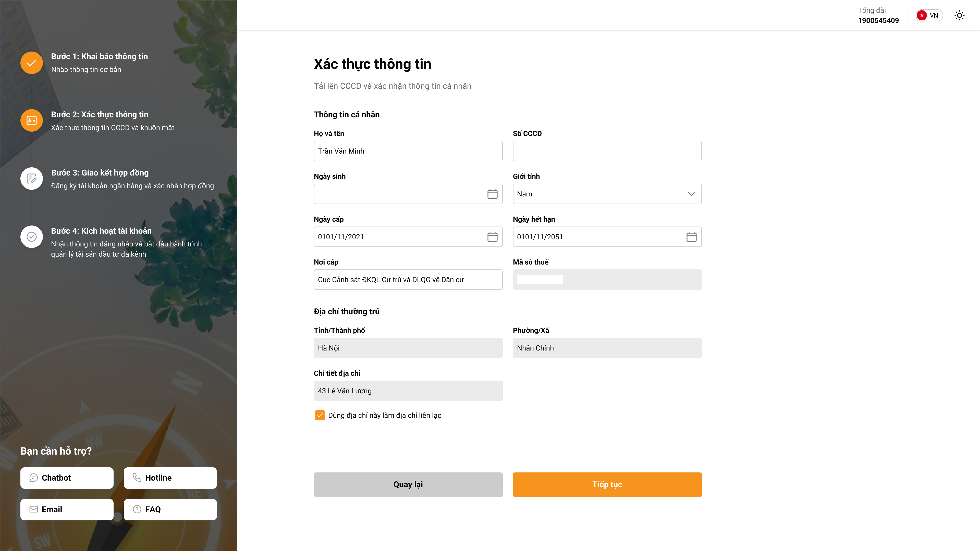Click the Quay lại button
980x551 pixels.
coord(408,484)
